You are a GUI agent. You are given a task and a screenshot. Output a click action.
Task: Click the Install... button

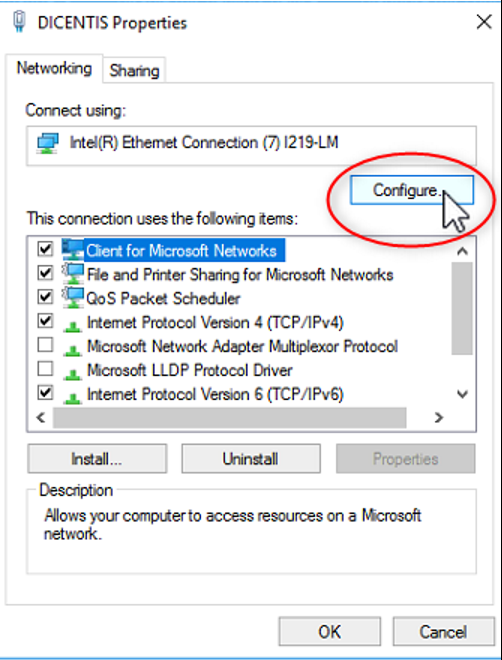tap(97, 458)
